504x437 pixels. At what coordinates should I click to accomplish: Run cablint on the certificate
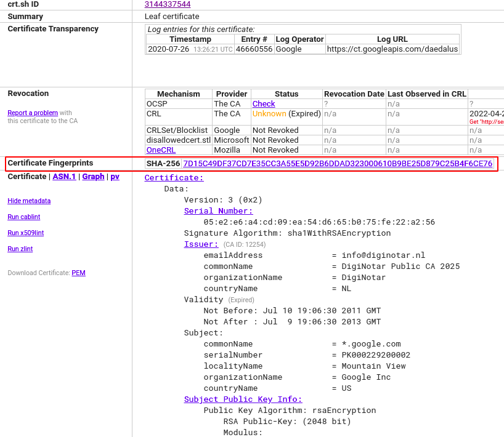[24, 217]
